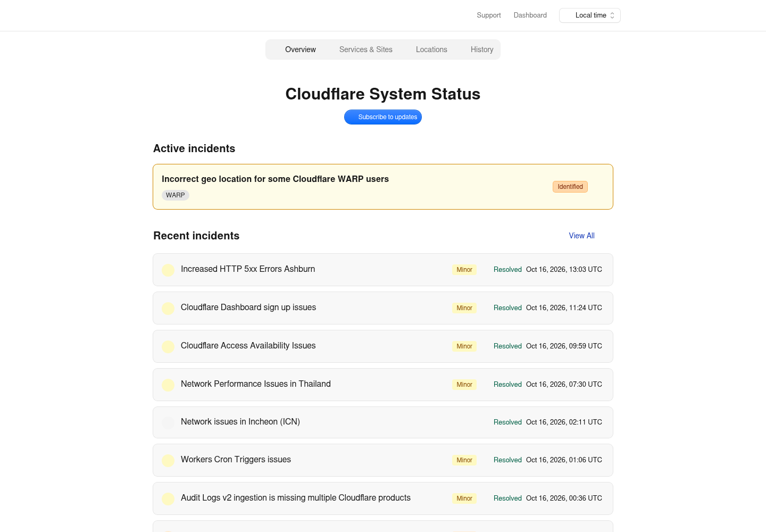
Task: Click the Subscribe to updates button
Action: click(383, 117)
